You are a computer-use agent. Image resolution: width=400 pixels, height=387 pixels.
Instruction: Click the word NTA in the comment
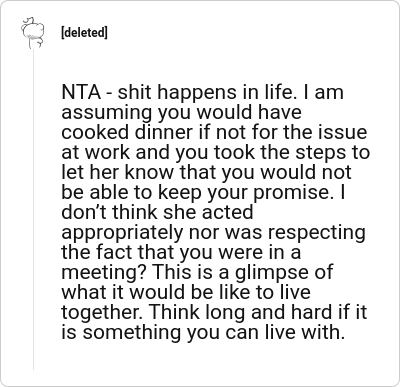coord(81,92)
